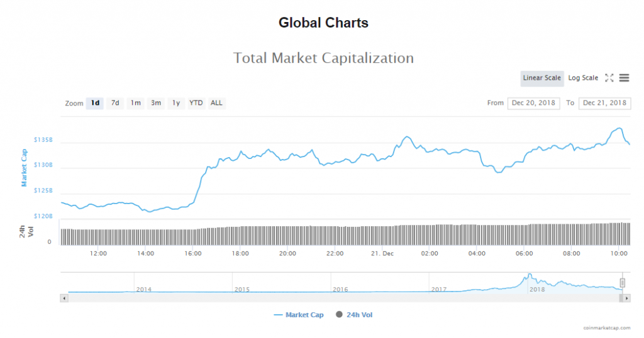Click the navigator scroll left arrow

(x=64, y=298)
